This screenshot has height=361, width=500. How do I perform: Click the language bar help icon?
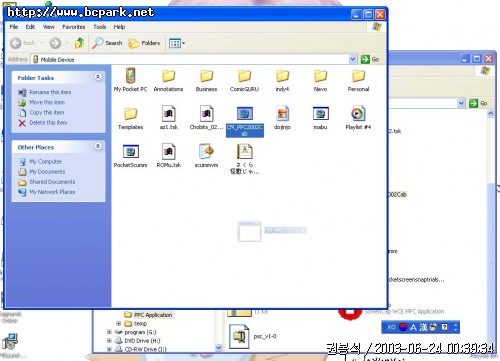pos(444,327)
